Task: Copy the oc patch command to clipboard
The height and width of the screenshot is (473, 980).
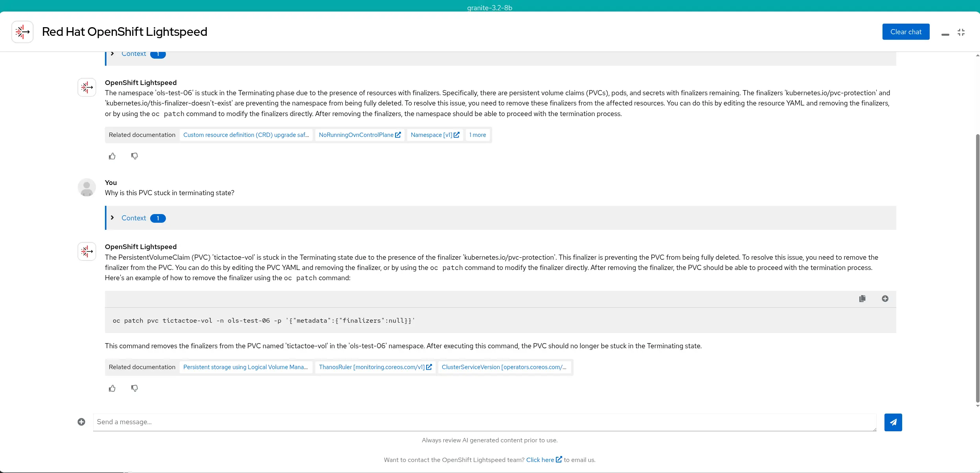Action: (862, 299)
